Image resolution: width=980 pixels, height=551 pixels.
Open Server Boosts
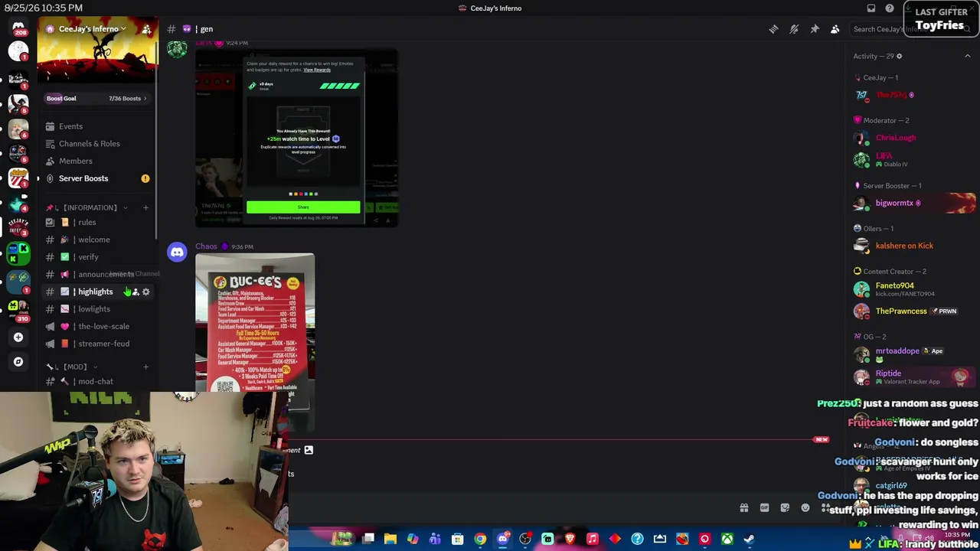96,178
